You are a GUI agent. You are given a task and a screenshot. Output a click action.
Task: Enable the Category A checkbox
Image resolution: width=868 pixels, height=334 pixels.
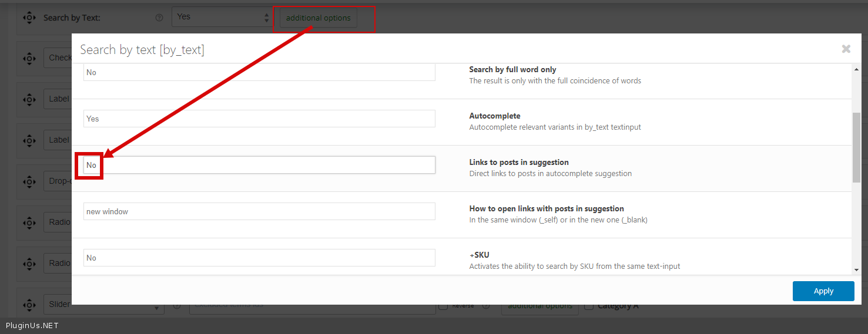click(x=589, y=305)
